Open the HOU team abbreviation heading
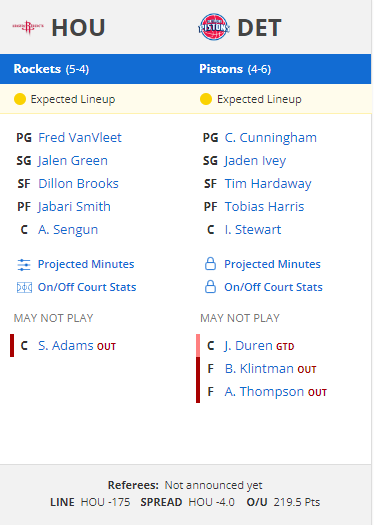 [x=78, y=27]
